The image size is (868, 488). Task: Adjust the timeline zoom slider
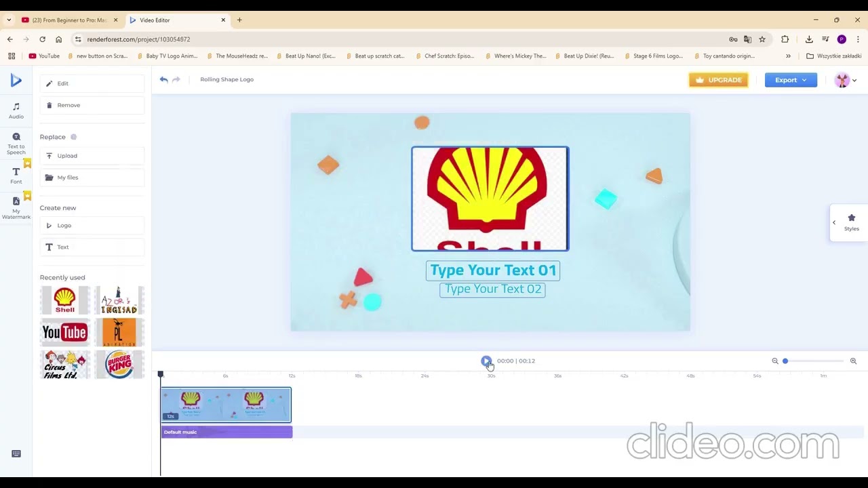point(785,361)
